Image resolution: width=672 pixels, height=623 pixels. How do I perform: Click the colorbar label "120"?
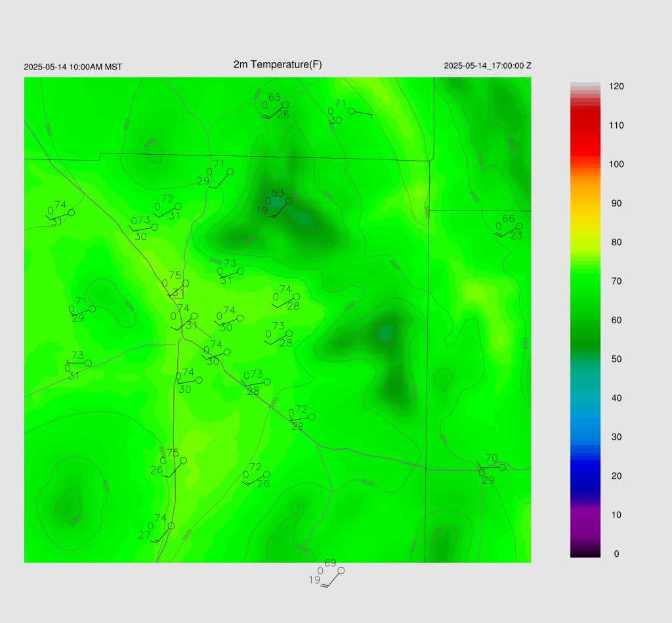pos(616,87)
